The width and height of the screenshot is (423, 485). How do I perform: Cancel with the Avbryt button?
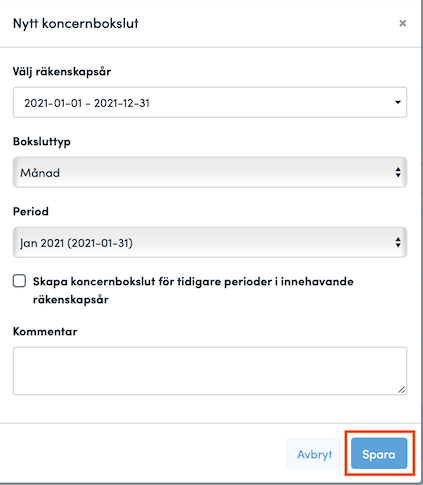coord(315,454)
